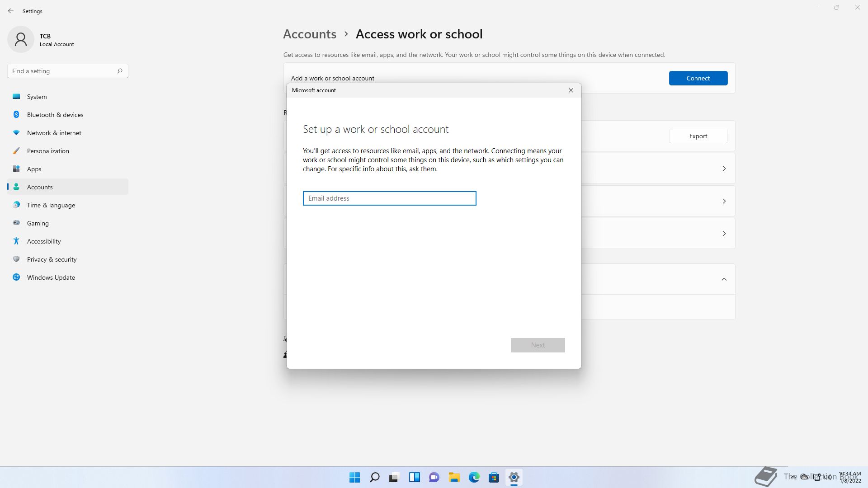Expand the third right-chevron row
Viewport: 868px width, 488px height.
(724, 234)
